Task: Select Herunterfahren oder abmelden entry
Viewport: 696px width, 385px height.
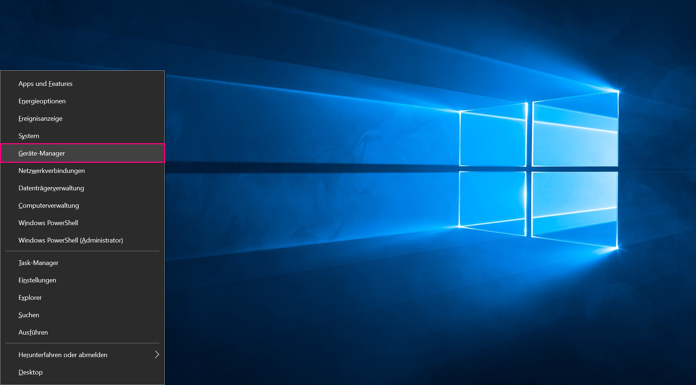Action: (83, 355)
